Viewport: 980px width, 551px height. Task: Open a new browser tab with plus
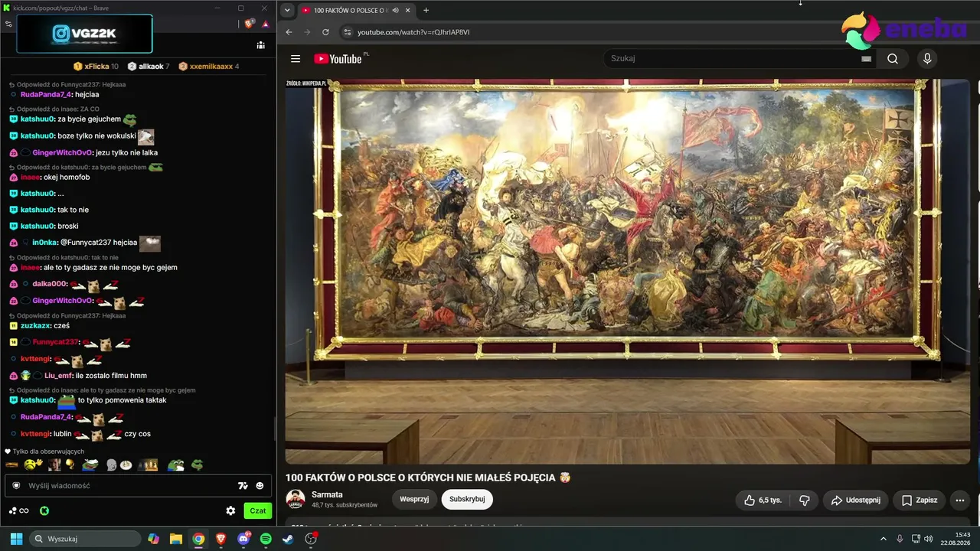(x=426, y=11)
